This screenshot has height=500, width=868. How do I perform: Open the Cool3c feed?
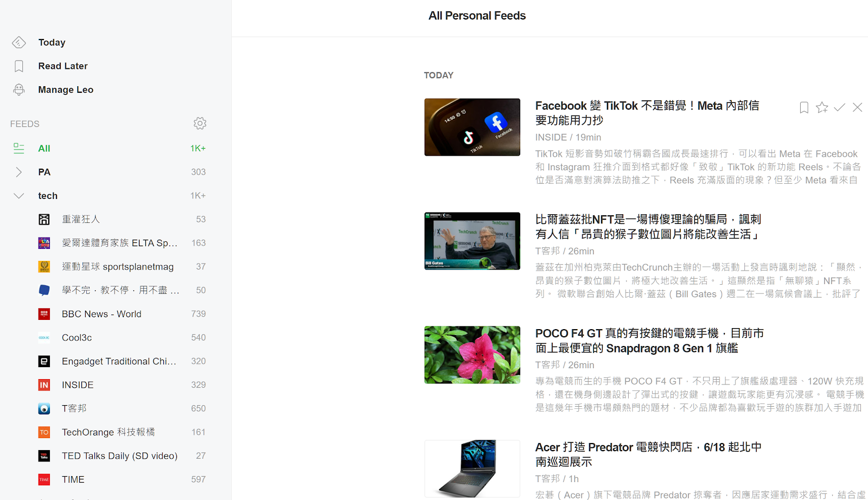coord(76,337)
